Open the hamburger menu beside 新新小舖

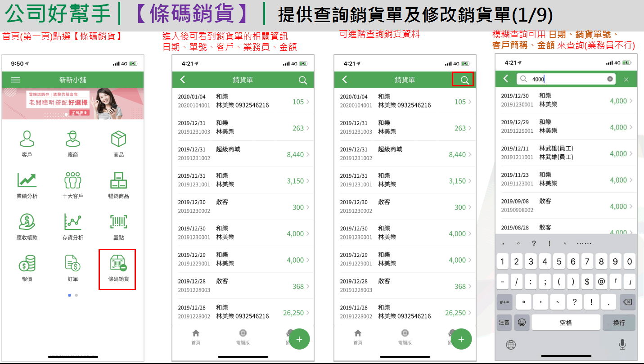coord(16,80)
